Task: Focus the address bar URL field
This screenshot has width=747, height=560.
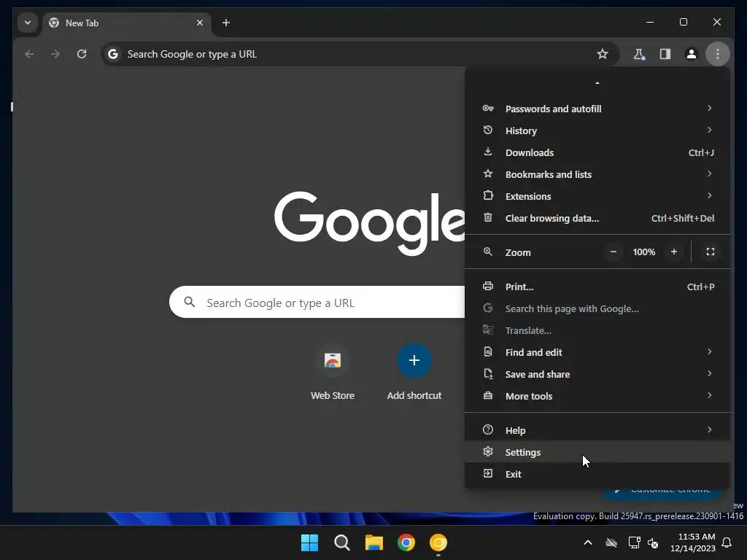Action: point(360,54)
